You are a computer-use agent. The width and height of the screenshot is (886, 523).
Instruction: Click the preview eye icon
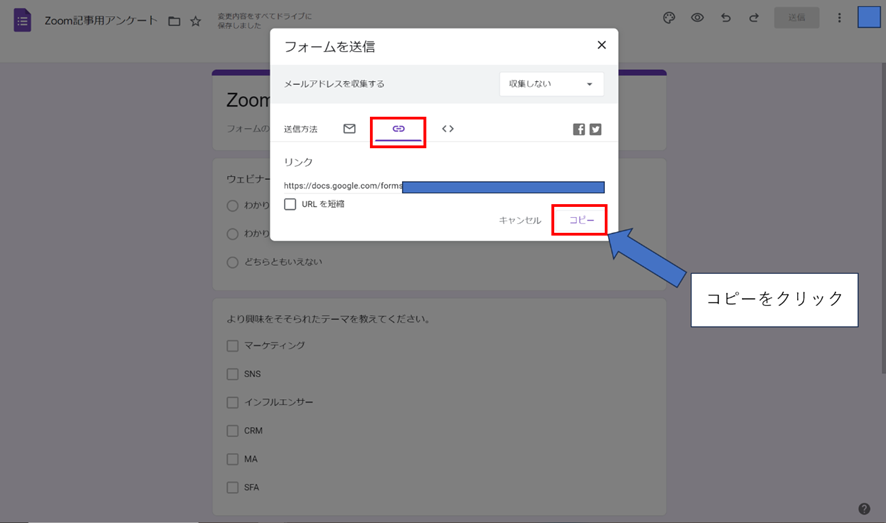click(697, 18)
